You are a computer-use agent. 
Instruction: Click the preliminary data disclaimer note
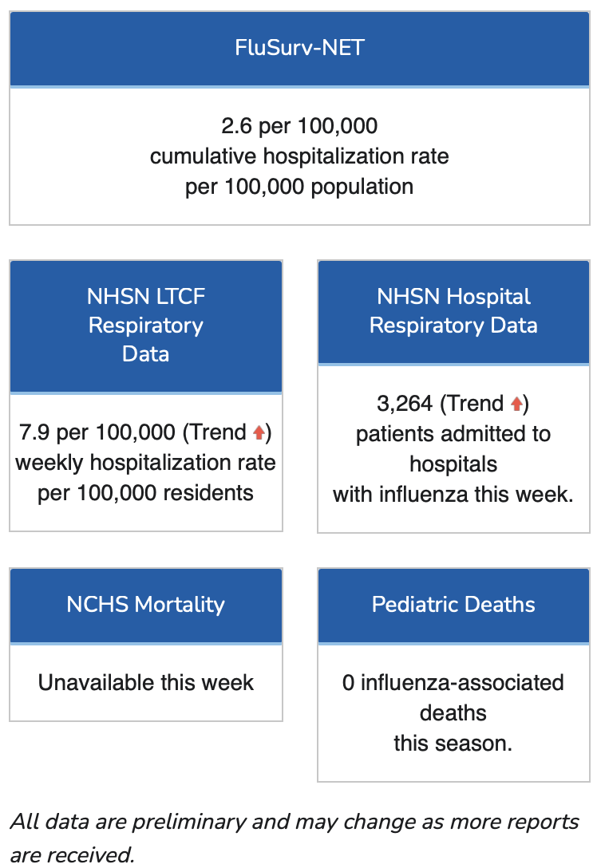click(x=295, y=838)
